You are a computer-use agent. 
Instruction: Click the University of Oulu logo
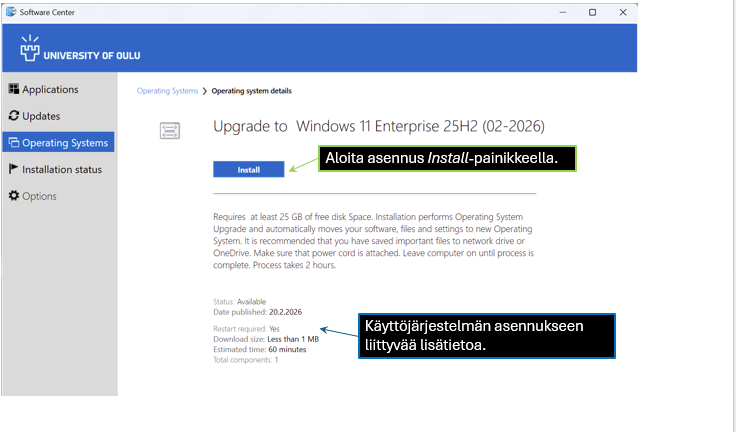pyautogui.click(x=80, y=48)
